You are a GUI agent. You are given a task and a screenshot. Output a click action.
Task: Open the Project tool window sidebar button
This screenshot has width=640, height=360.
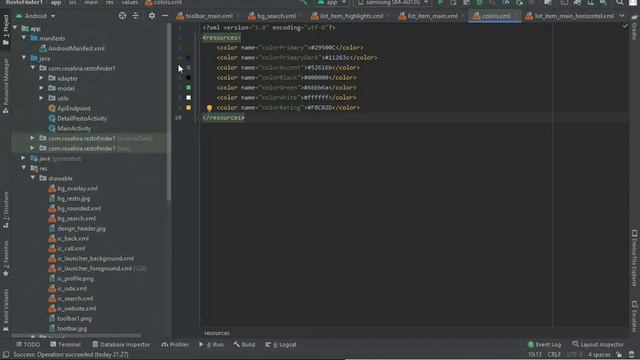[6, 29]
